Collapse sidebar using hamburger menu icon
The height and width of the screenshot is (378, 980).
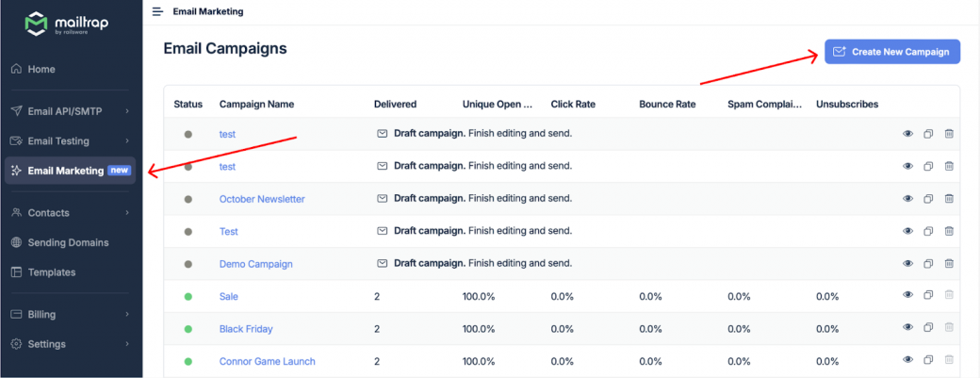click(x=157, y=11)
